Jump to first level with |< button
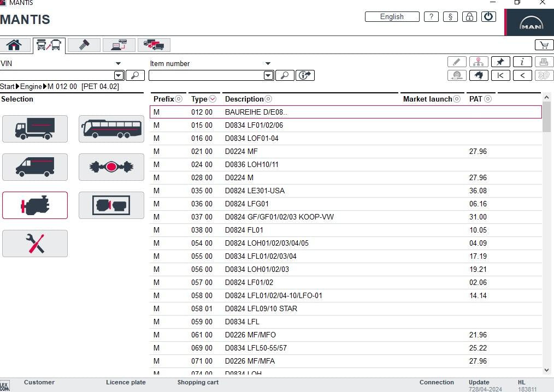Image resolution: width=554 pixels, height=392 pixels. click(x=500, y=75)
